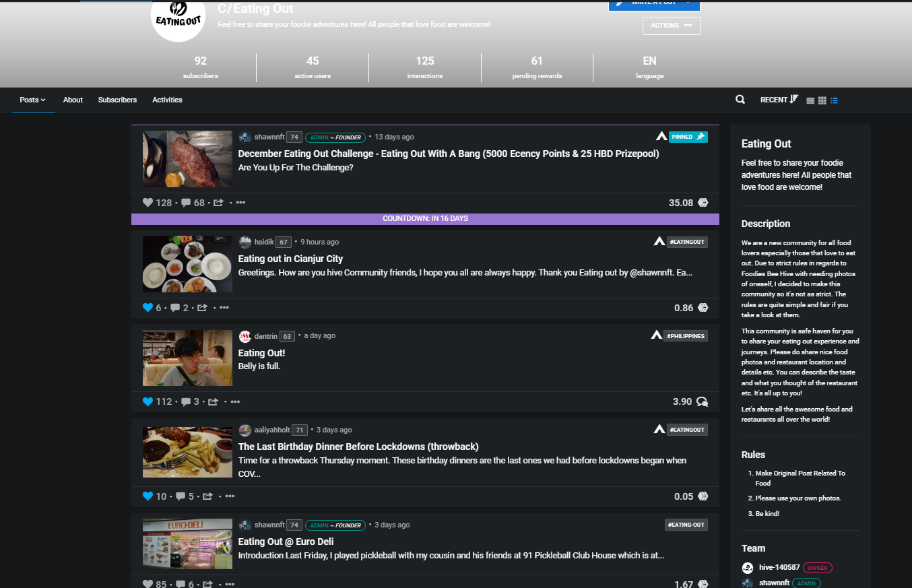Click the 45 active users stat
Screen dimensions: 912x588
[313, 67]
